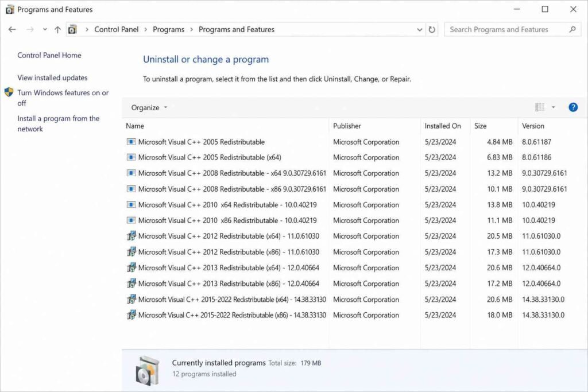Click the 14.38.33130.0 version in x86 row
588x392 pixels.
pos(543,315)
